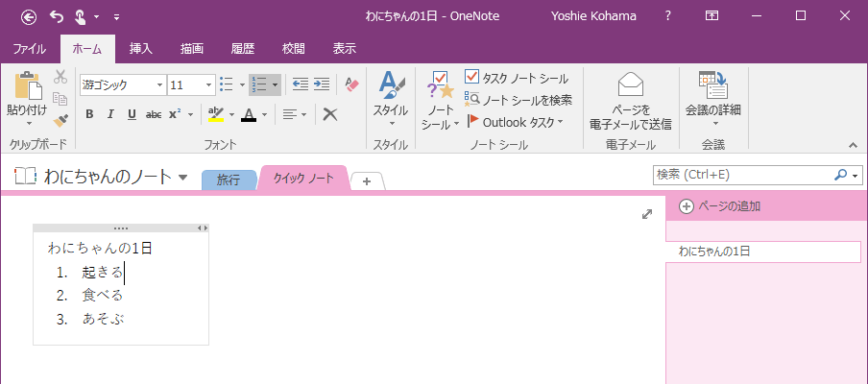This screenshot has height=384, width=868.
Task: Click the ribbon display options icon
Action: pyautogui.click(x=711, y=16)
